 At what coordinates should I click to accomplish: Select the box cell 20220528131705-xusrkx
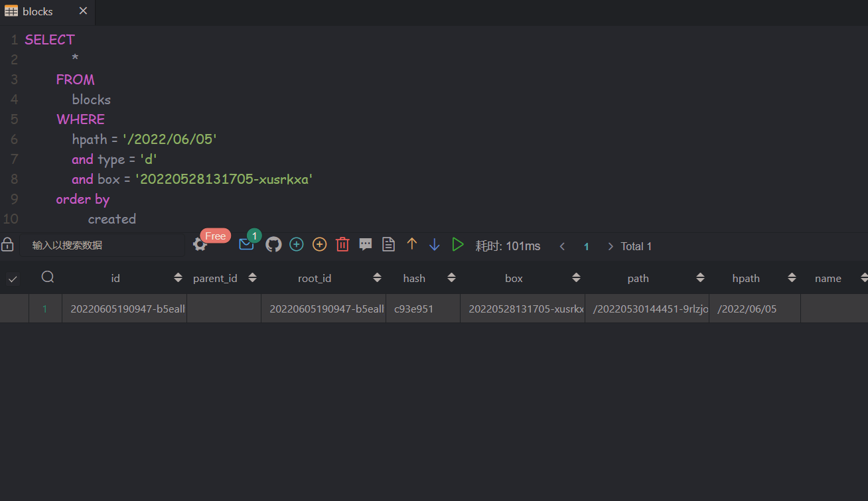[x=522, y=309]
